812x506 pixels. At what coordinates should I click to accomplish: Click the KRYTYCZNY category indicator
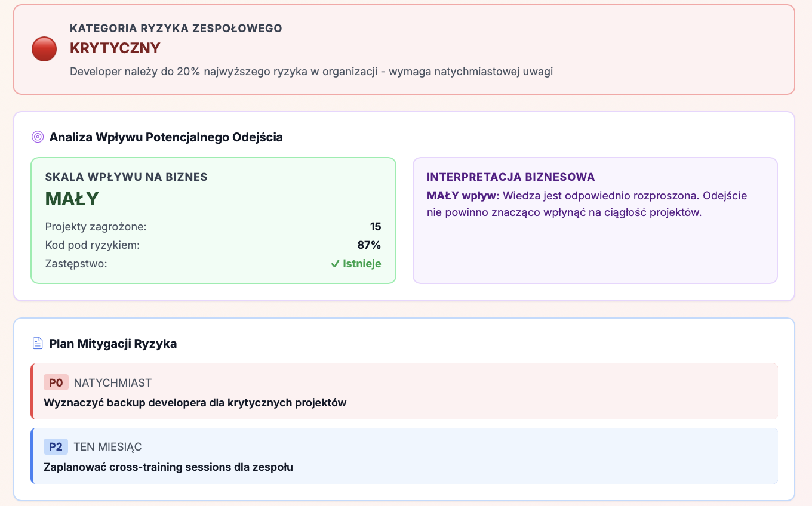[x=115, y=48]
